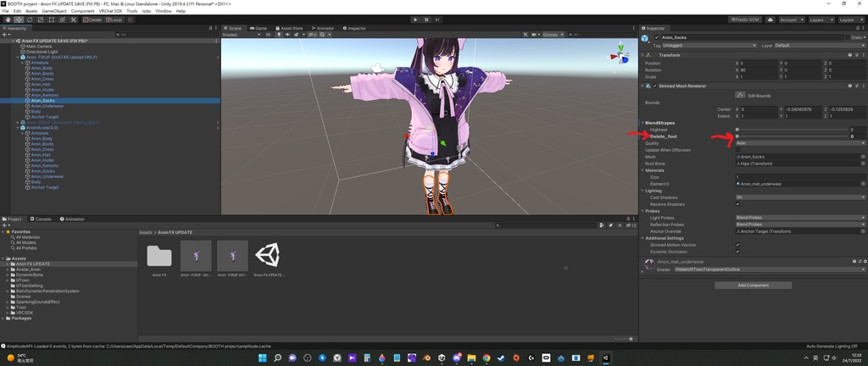This screenshot has width=868, height=366.
Task: Open the Cast Shadows dropdown
Action: (x=800, y=197)
